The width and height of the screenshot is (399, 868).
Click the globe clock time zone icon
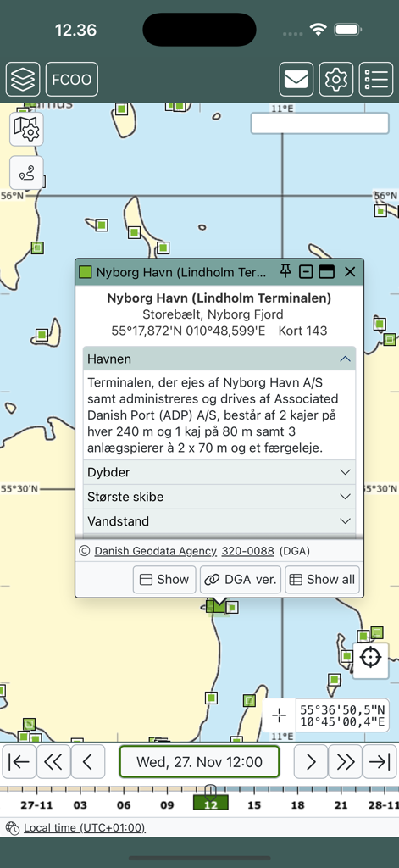pyautogui.click(x=12, y=828)
